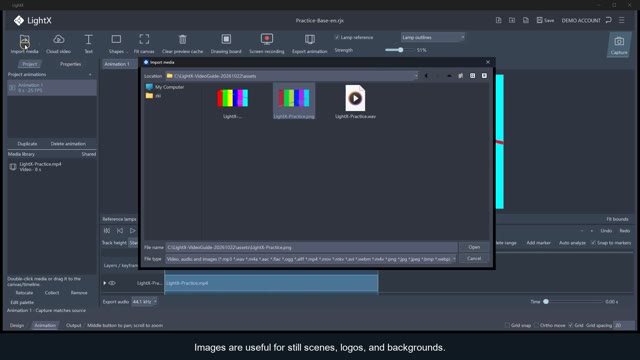Click the Capture camera button
The width and height of the screenshot is (640, 360).
pos(619,45)
